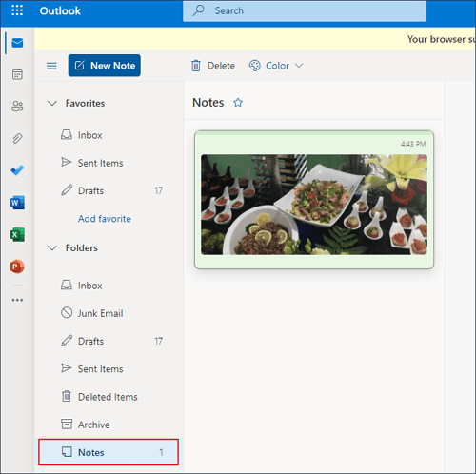Open the Deleted Items folder
Image resolution: width=476 pixels, height=474 pixels.
tap(109, 397)
